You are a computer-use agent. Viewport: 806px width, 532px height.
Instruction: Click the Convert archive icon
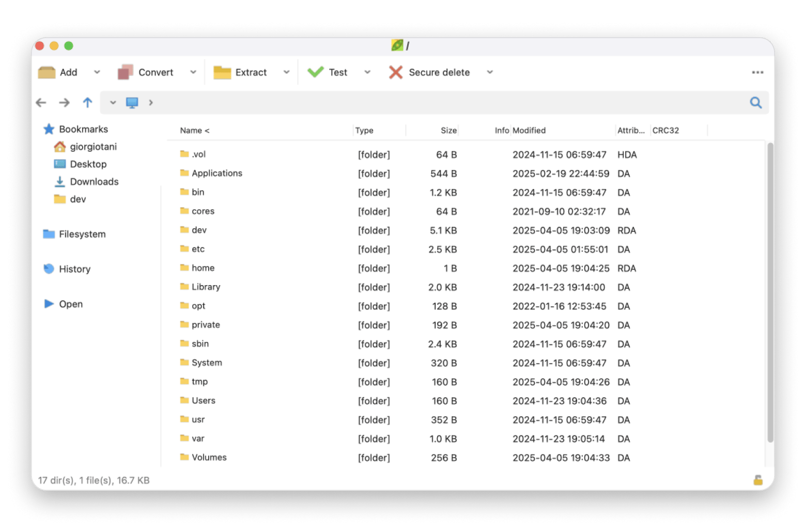tap(125, 72)
